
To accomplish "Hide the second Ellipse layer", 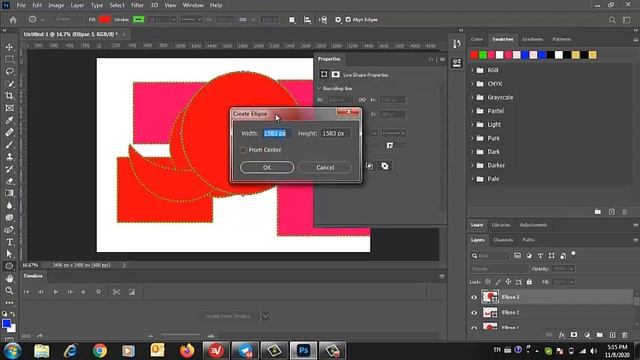I will (474, 313).
